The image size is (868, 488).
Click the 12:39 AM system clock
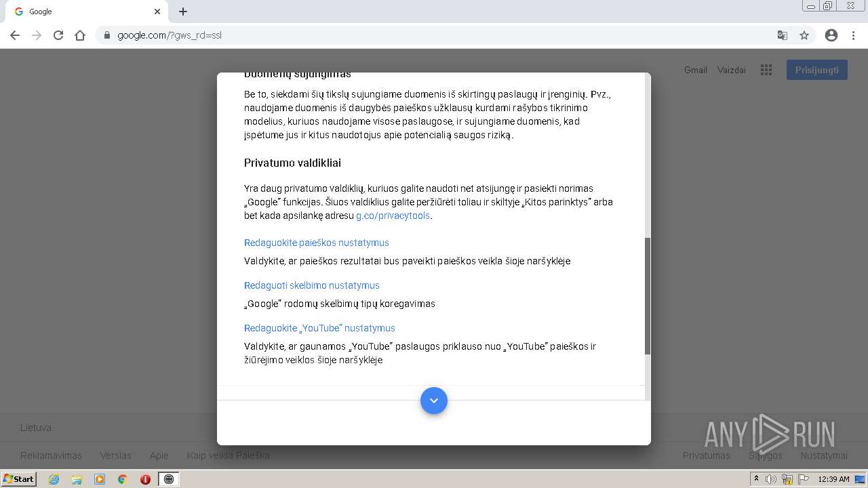[x=833, y=479]
